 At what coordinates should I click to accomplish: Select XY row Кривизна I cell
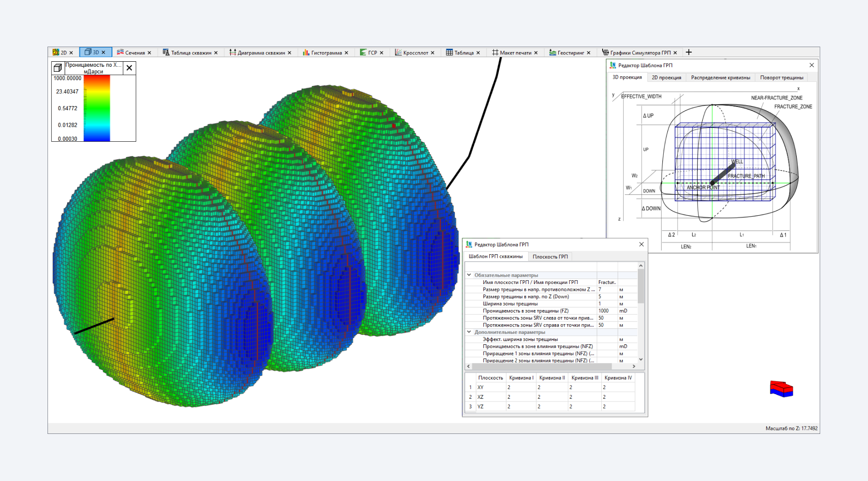click(521, 387)
